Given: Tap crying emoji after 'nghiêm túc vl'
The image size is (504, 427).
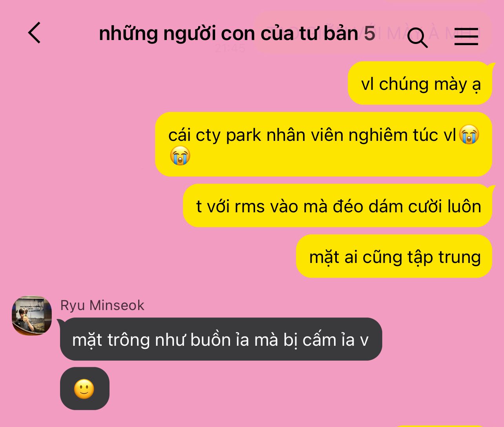Looking at the screenshot, I should 469,135.
